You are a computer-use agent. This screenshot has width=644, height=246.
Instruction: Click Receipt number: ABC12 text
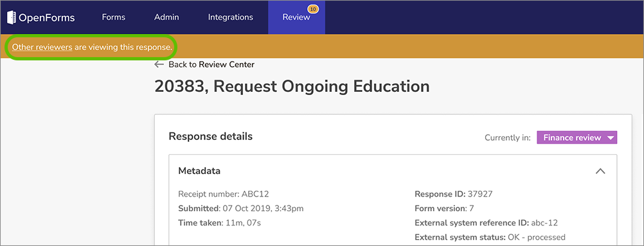click(x=224, y=194)
